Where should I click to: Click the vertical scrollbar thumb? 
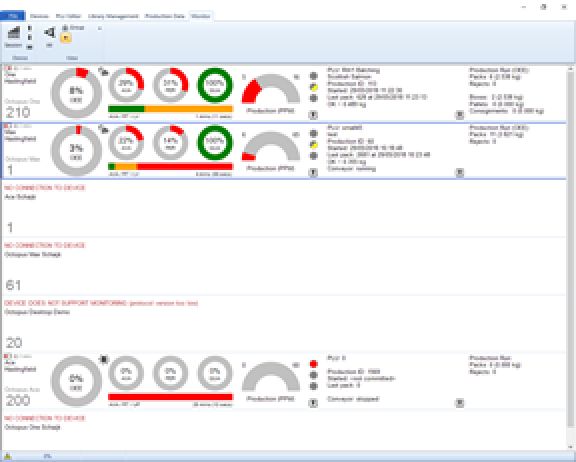[570, 250]
